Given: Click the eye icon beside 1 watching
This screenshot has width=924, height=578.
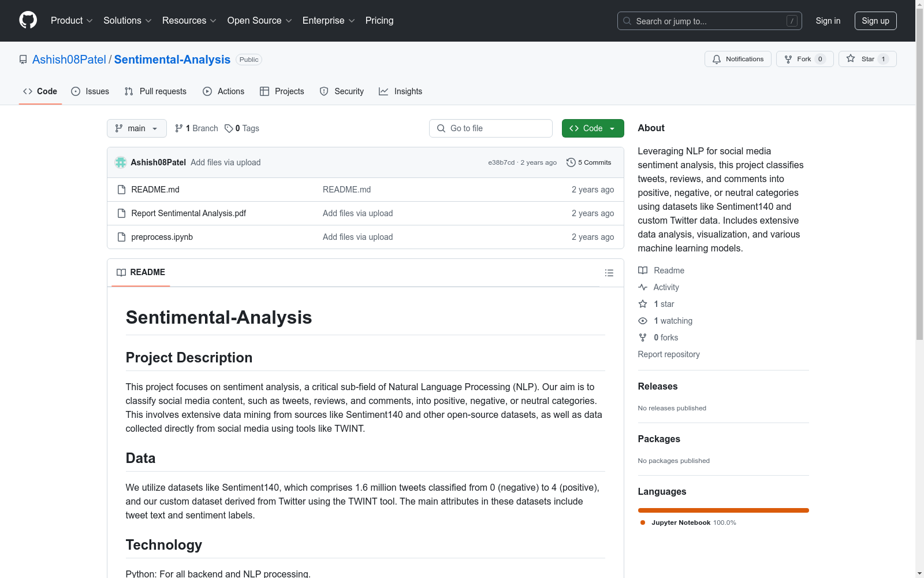Looking at the screenshot, I should 643,321.
